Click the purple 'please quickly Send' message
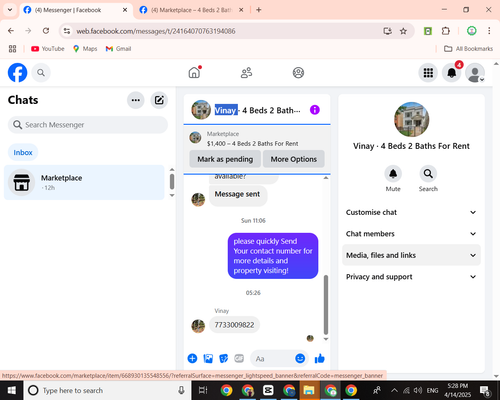Screen dimensions: 500x400 click(x=273, y=256)
